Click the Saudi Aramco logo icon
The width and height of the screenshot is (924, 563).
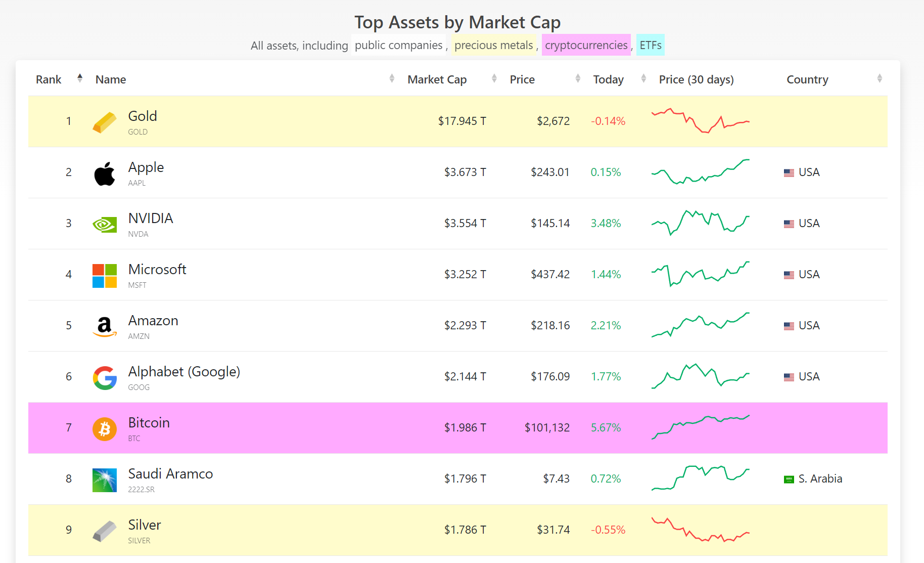[x=105, y=480]
